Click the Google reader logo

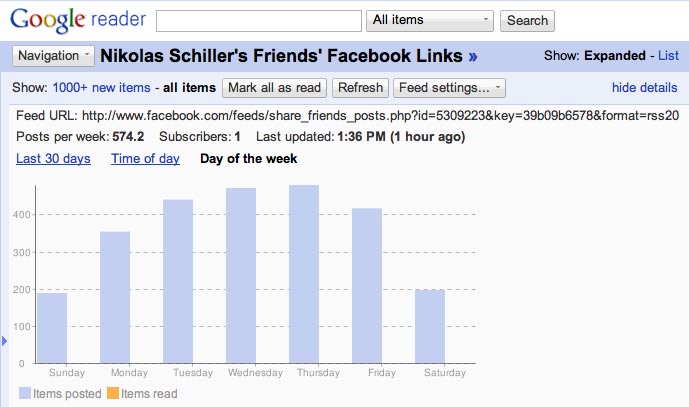point(78,20)
